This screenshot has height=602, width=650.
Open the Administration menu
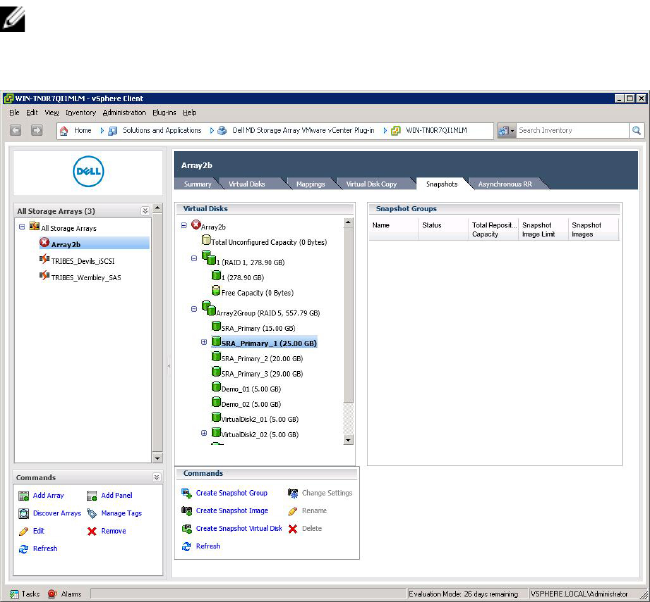coord(124,112)
